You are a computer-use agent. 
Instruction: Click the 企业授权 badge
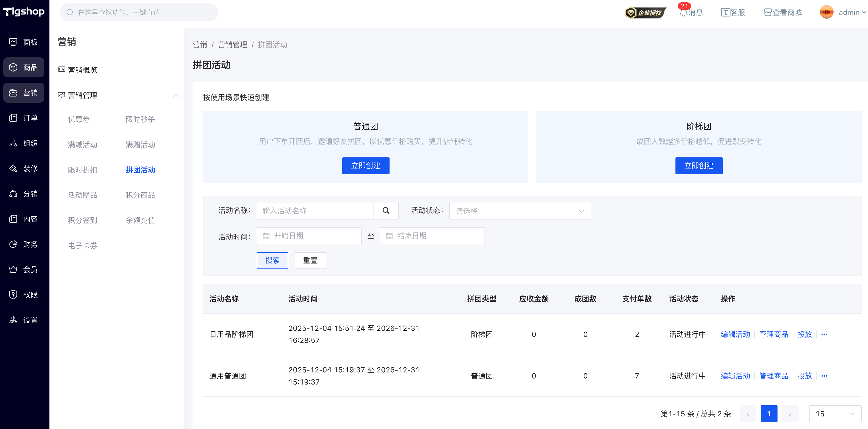coord(645,13)
